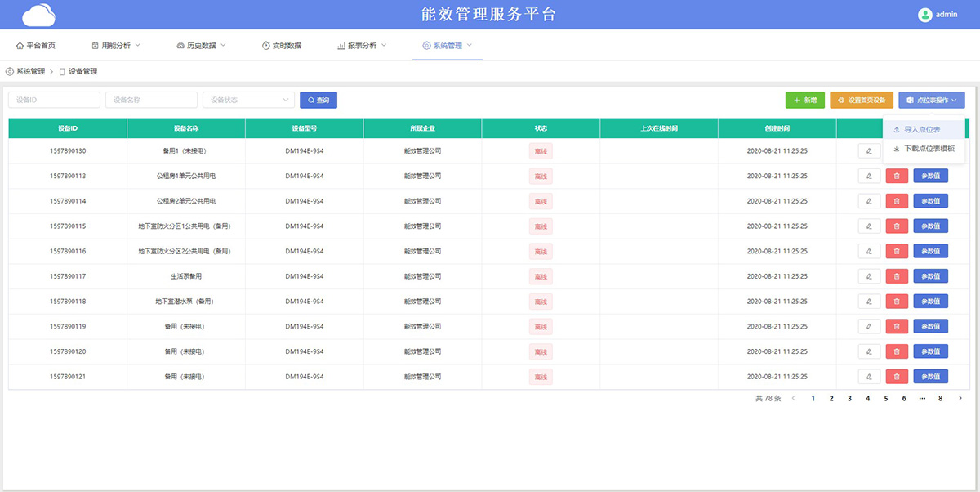Go to previous page arrow in pagination

point(793,399)
